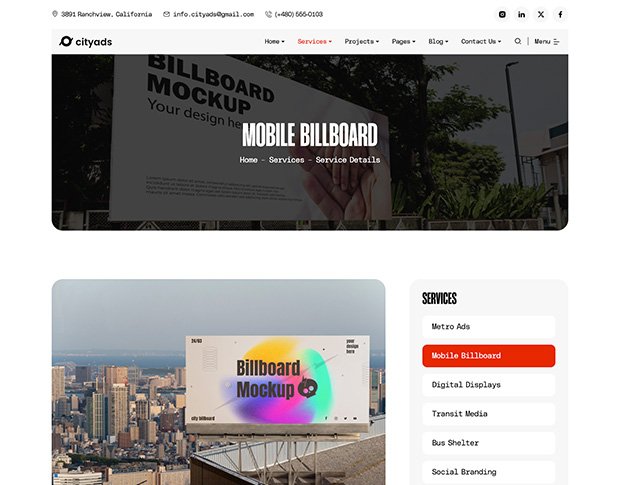Open the Facebook social icon

(560, 15)
